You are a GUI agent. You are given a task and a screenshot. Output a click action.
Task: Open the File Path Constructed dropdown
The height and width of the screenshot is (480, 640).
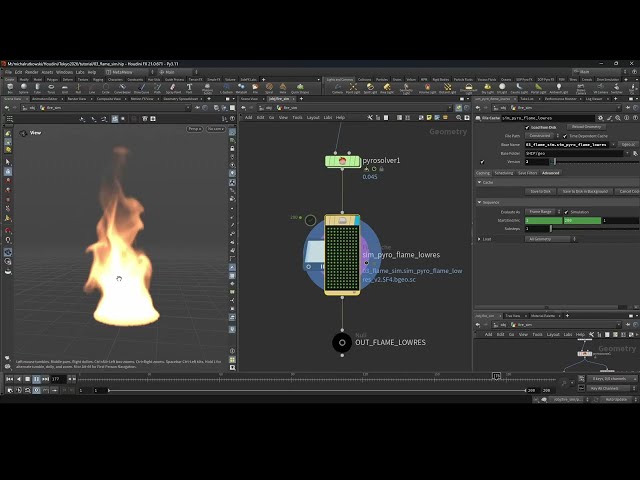[x=542, y=136]
